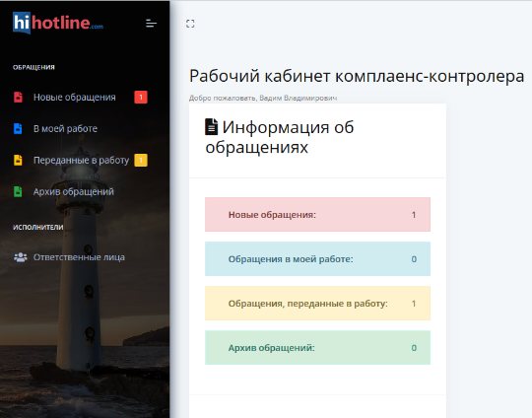This screenshot has width=532, height=418.
Task: Toggle fullscreen mode icon
Action: click(x=190, y=24)
